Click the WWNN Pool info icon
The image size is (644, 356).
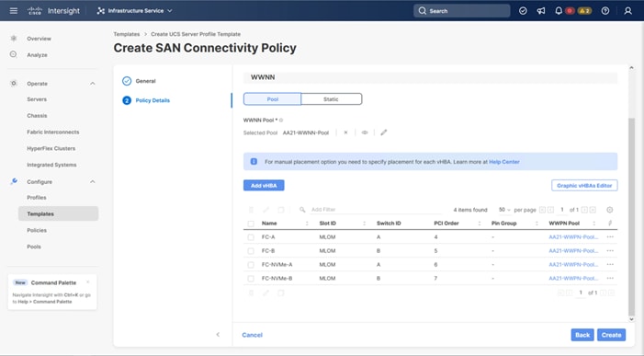(x=281, y=120)
